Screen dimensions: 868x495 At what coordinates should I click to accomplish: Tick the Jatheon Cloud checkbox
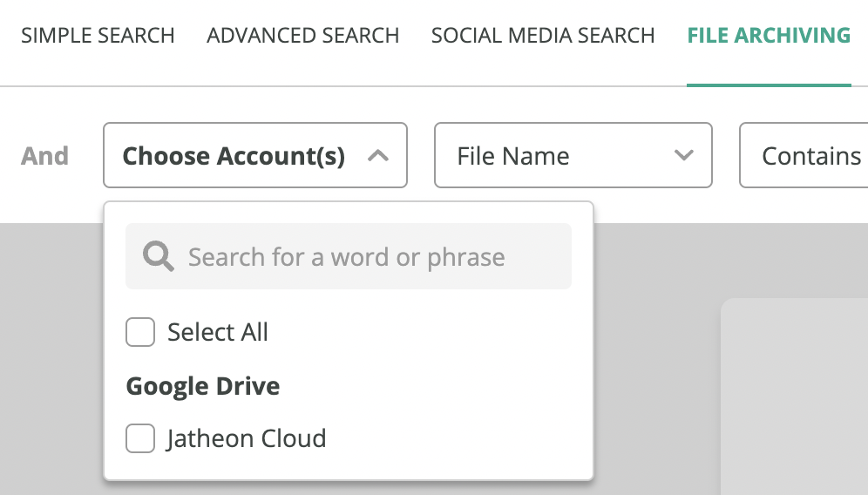pyautogui.click(x=140, y=438)
